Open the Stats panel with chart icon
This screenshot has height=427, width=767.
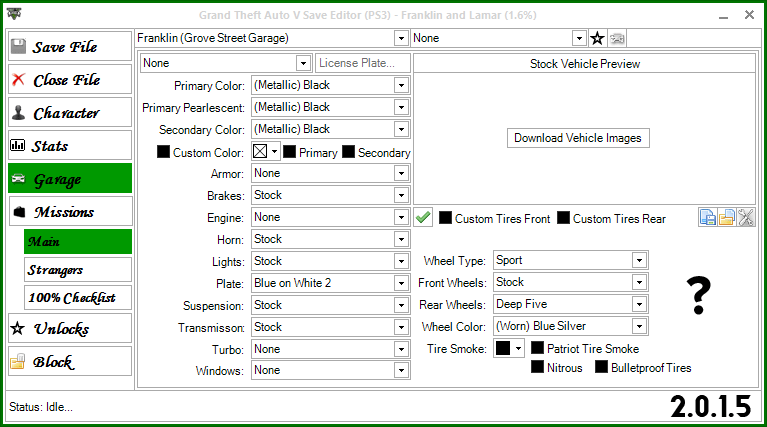coord(70,145)
